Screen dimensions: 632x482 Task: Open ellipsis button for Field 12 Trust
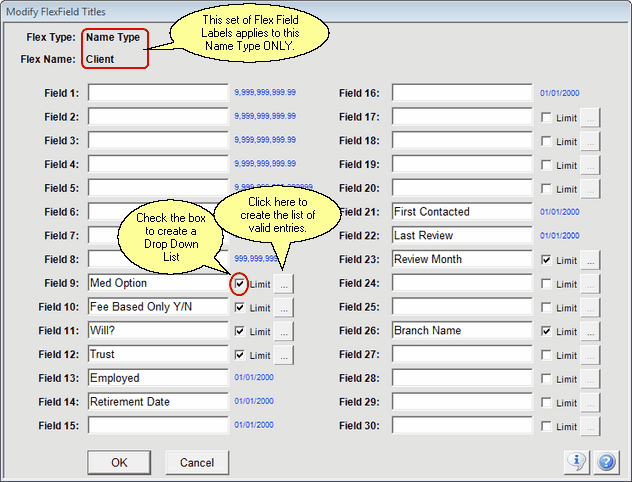click(x=284, y=355)
